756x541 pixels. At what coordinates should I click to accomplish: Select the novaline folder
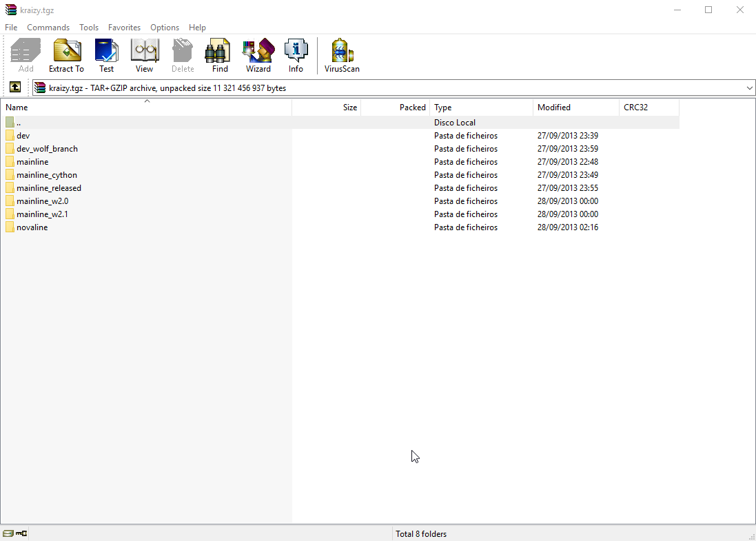[32, 227]
